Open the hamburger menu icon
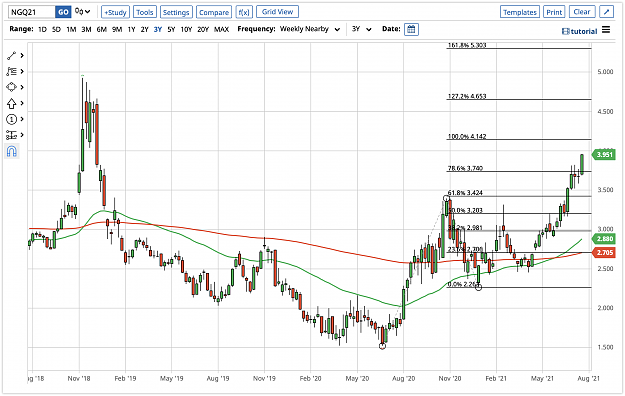 [606, 30]
